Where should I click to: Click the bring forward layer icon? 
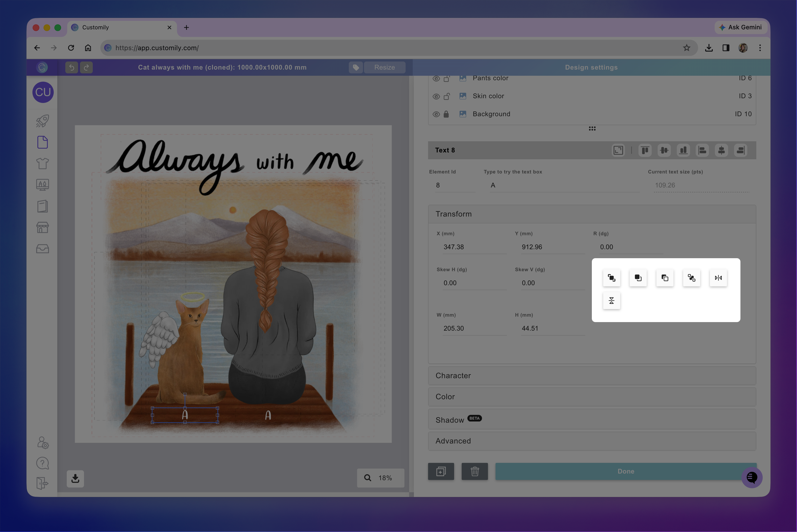[638, 278]
